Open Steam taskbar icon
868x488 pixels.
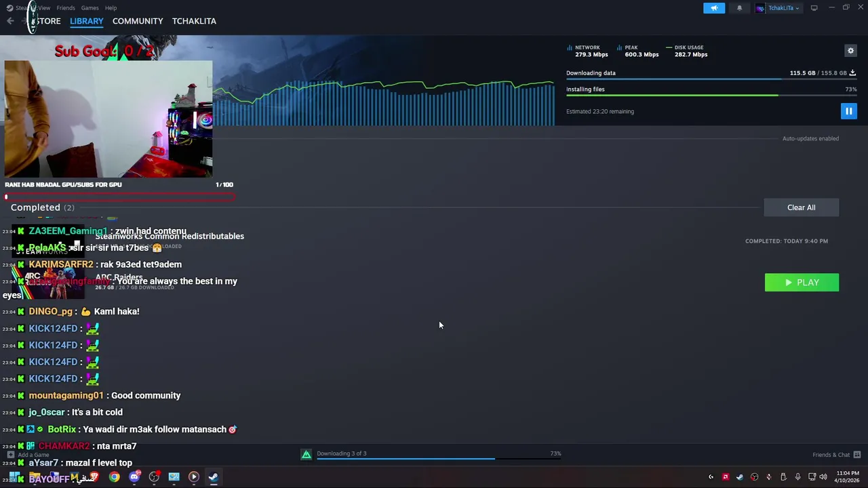(213, 477)
